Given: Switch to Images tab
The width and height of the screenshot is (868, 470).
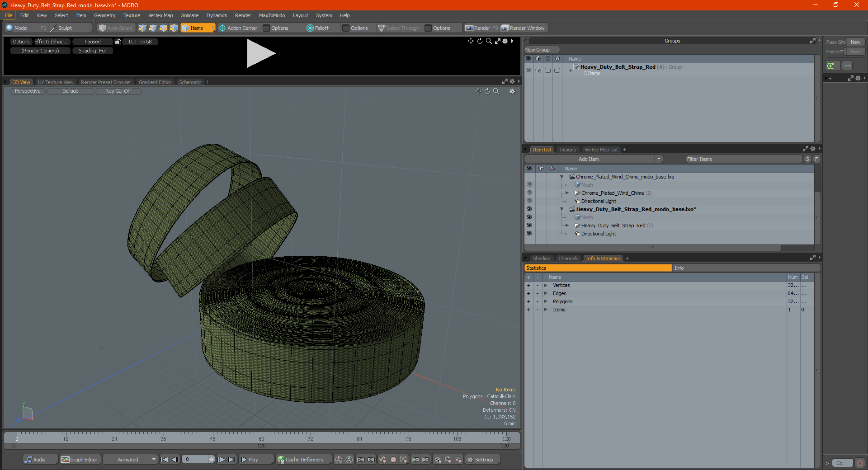Looking at the screenshot, I should point(567,150).
